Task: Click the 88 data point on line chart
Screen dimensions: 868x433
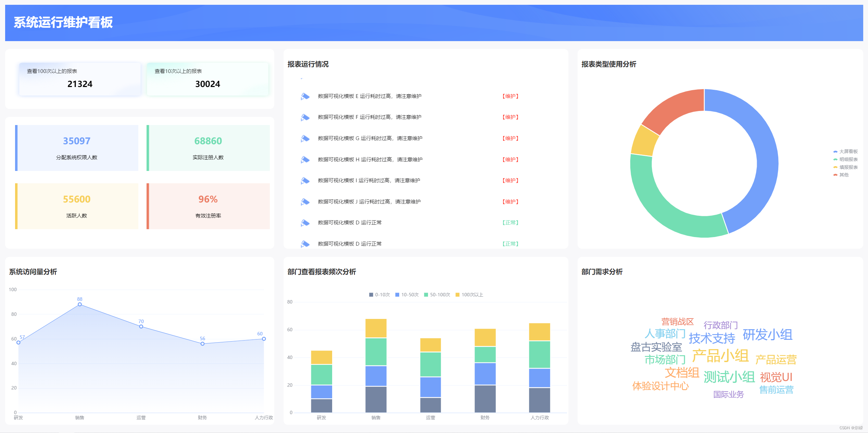Action: [x=80, y=304]
